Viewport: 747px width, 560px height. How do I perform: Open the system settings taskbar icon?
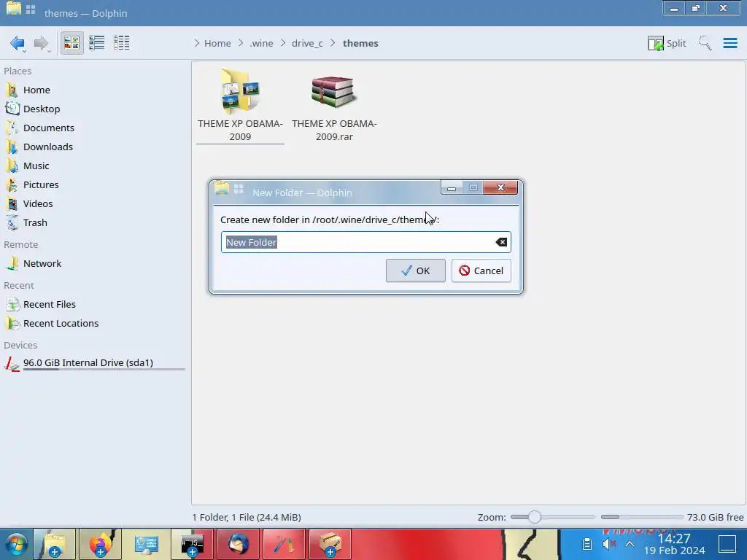pos(146,544)
